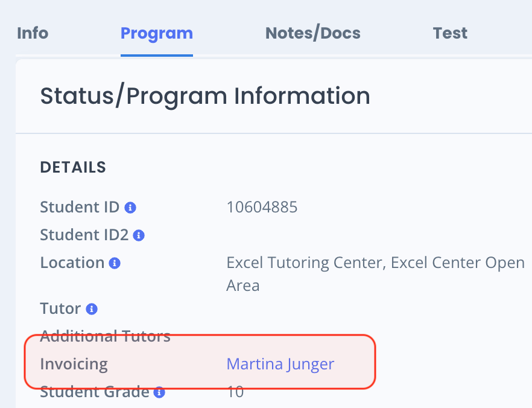Click the Additional Tutors label
The width and height of the screenshot is (532, 408).
[105, 336]
